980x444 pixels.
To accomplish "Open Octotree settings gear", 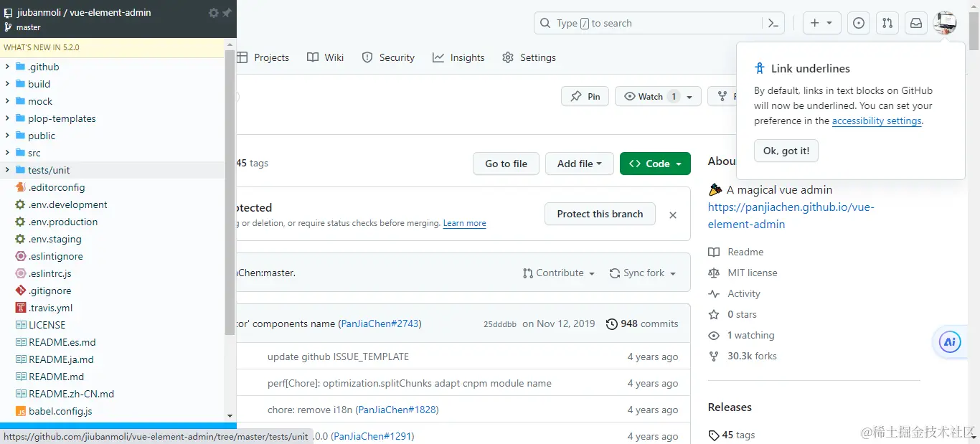I will coord(213,13).
